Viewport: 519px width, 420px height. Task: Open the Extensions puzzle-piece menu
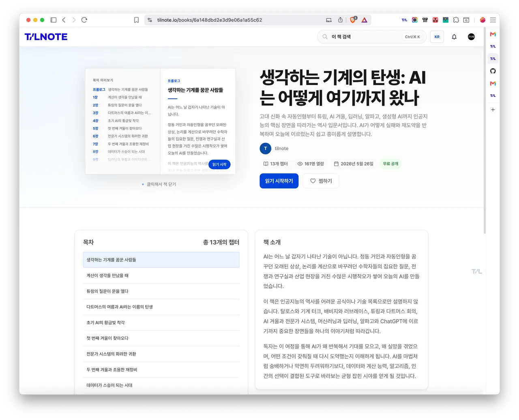tap(456, 20)
